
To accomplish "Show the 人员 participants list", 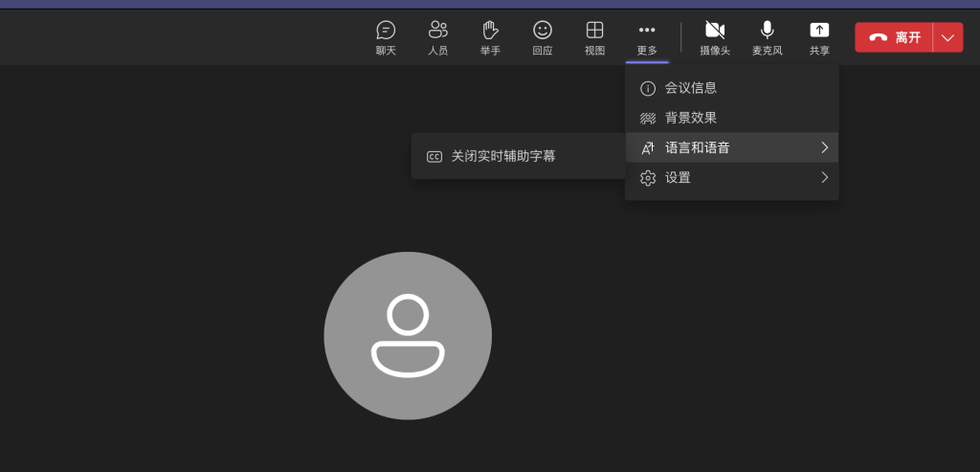I will [x=438, y=37].
